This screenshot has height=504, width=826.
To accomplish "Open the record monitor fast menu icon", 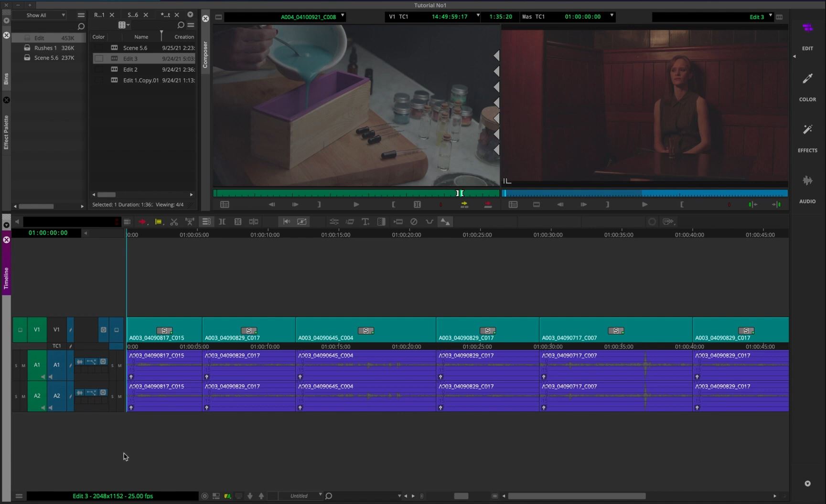I will pyautogui.click(x=513, y=204).
